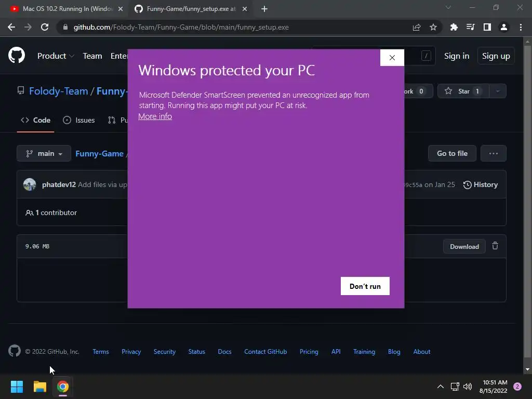
Task: Open the Terms footer link
Action: pos(101,352)
